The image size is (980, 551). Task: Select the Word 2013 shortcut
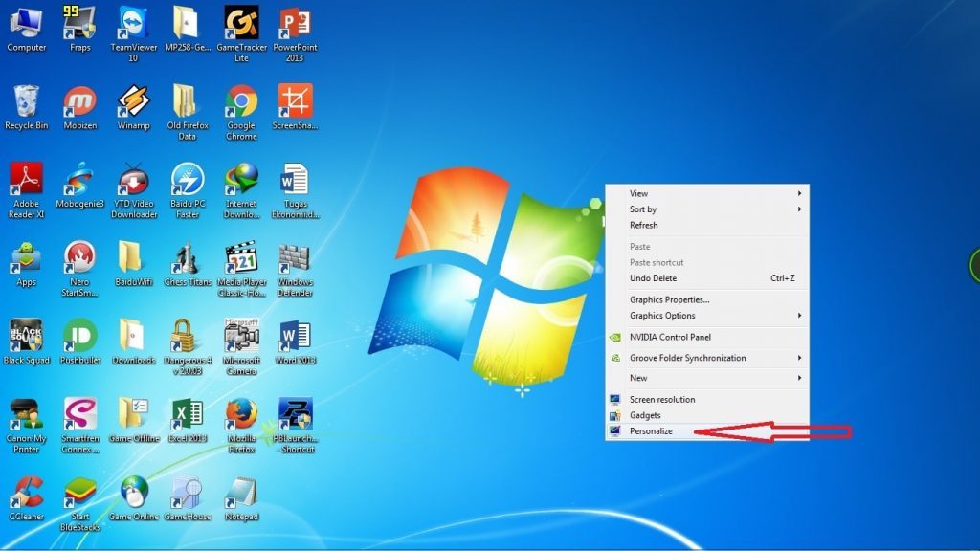(295, 336)
